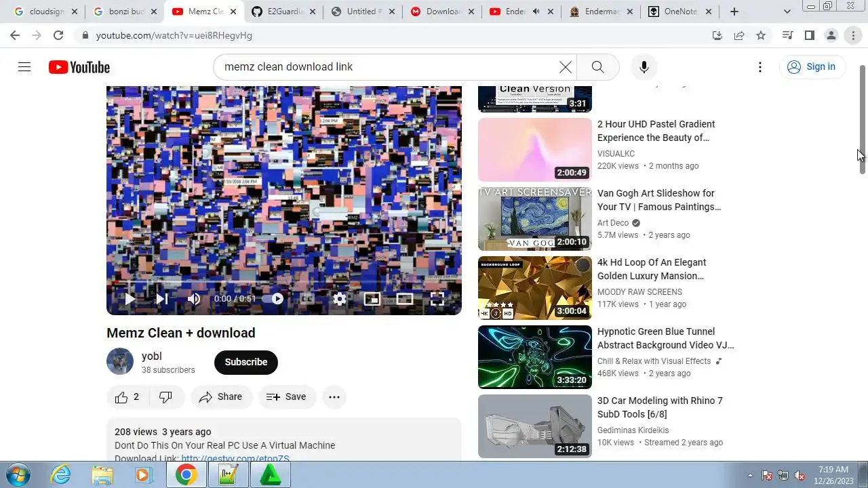Click the page vertical scrollbar
Image resolution: width=868 pixels, height=488 pixels.
point(863,119)
